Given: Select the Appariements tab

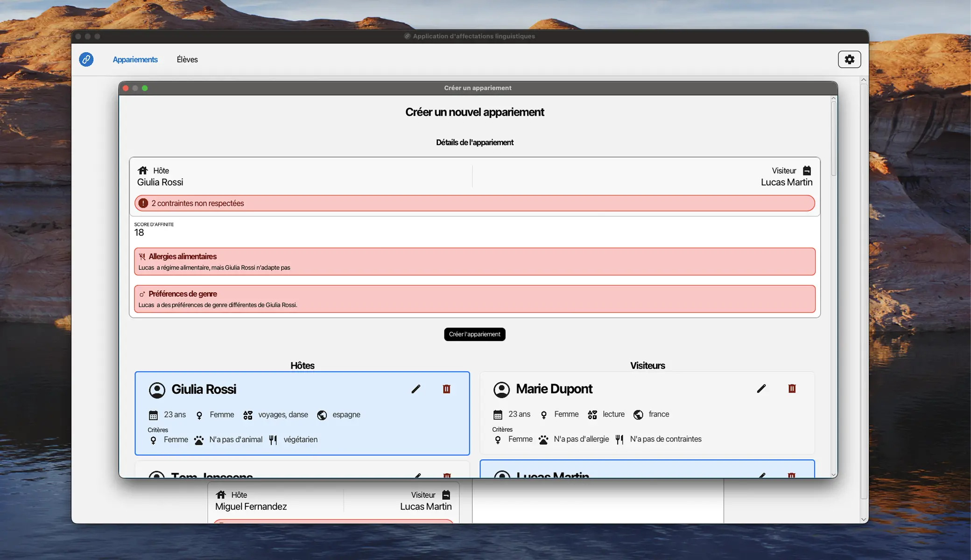Looking at the screenshot, I should coord(135,59).
